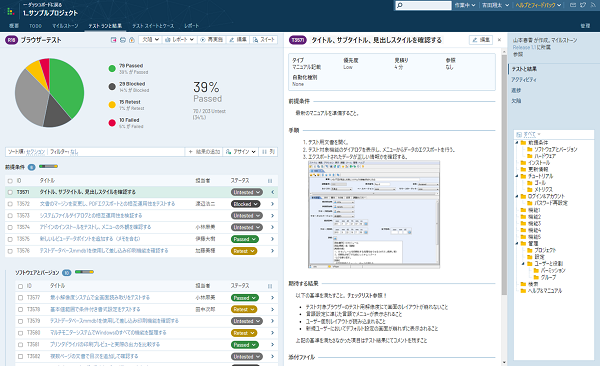
Task: Click 前提条件 section progress bar
Action: [49, 167]
